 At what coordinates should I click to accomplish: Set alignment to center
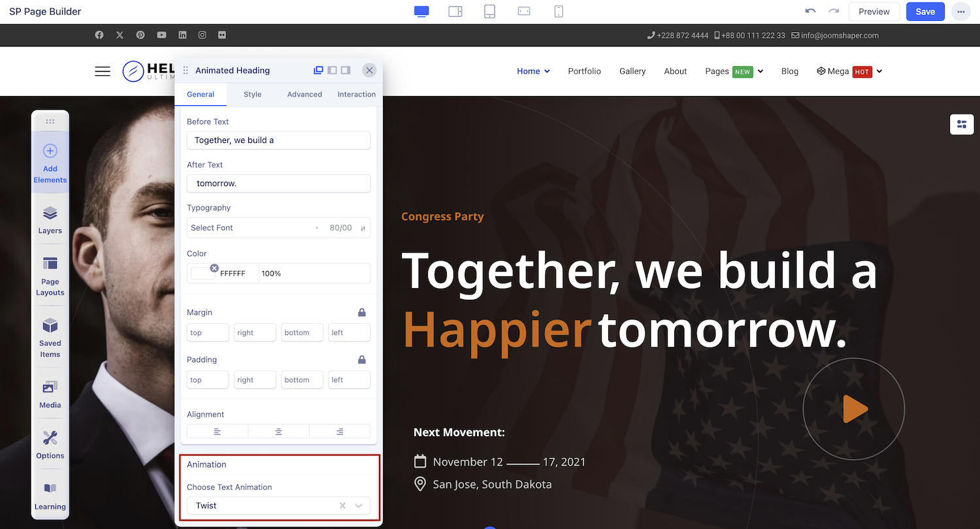pos(278,432)
